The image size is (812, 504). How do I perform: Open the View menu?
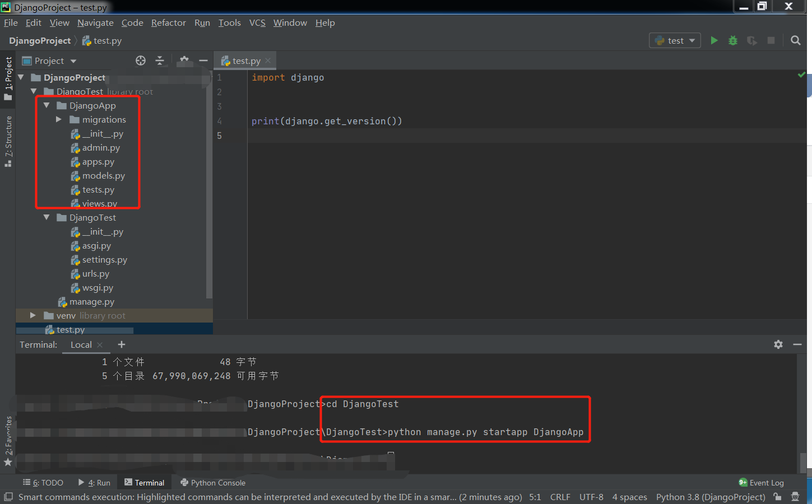[x=59, y=22]
